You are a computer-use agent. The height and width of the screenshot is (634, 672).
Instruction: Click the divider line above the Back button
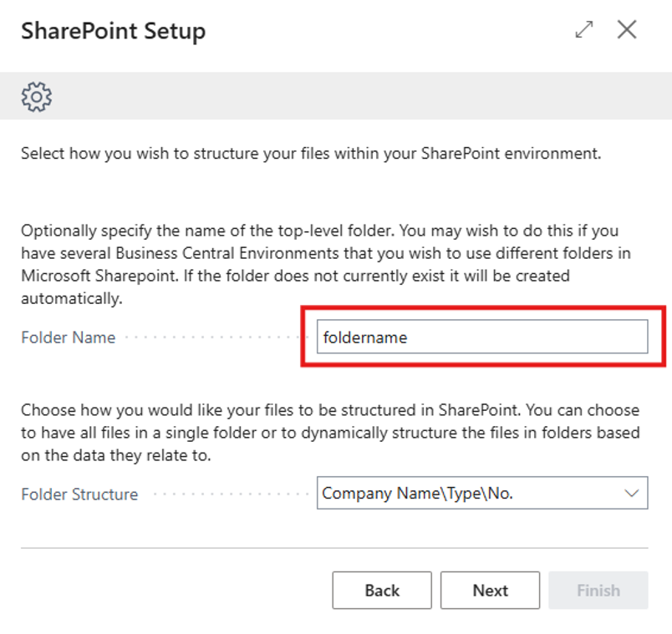pyautogui.click(x=334, y=548)
